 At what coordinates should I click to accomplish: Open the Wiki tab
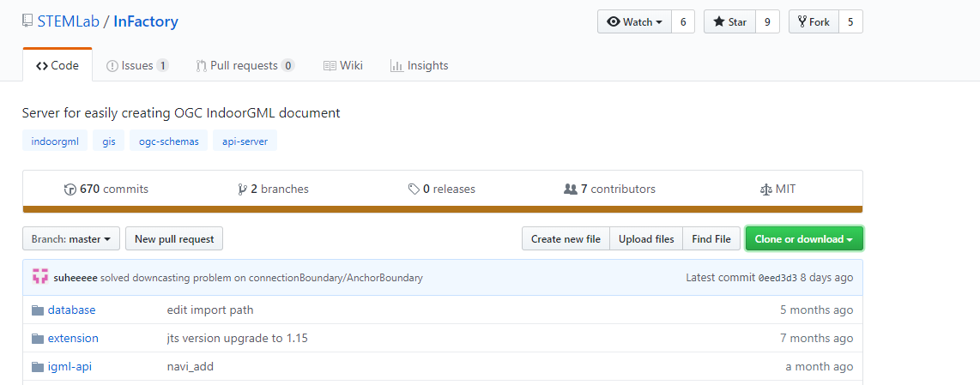343,66
